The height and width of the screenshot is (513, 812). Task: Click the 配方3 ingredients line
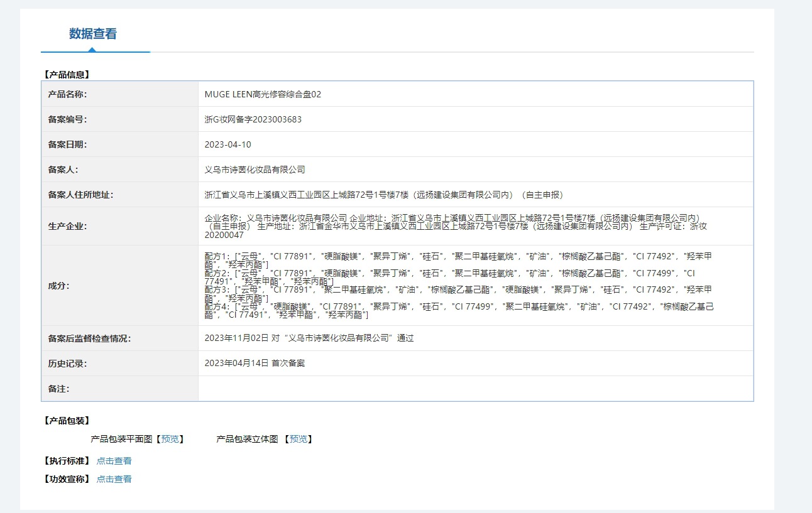458,294
